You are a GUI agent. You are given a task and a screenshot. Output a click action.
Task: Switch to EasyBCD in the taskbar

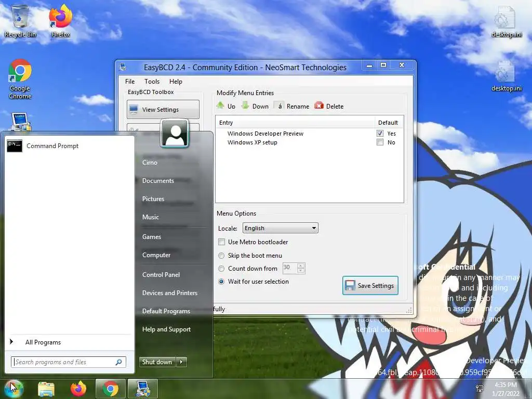click(x=142, y=389)
